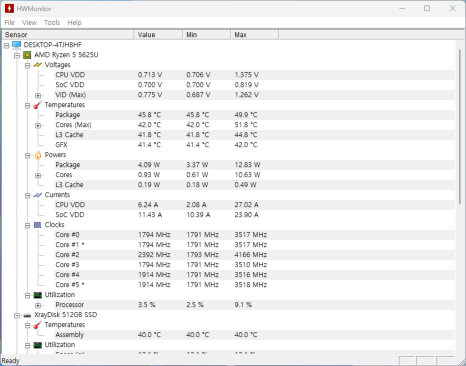Click the 4166 MHz max clock value
The image size is (466, 366).
point(251,255)
